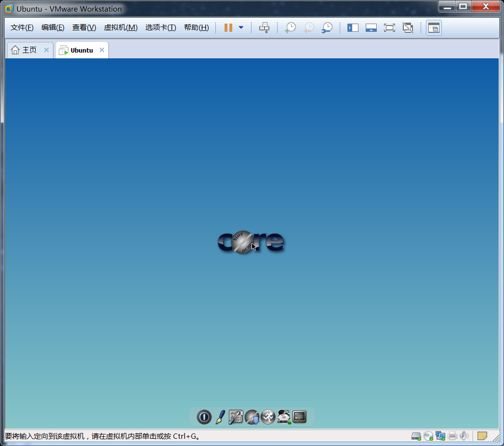Image resolution: width=504 pixels, height=446 pixels.
Task: Send Ctrl+Alt+Del to virtual machine
Action: (264, 27)
